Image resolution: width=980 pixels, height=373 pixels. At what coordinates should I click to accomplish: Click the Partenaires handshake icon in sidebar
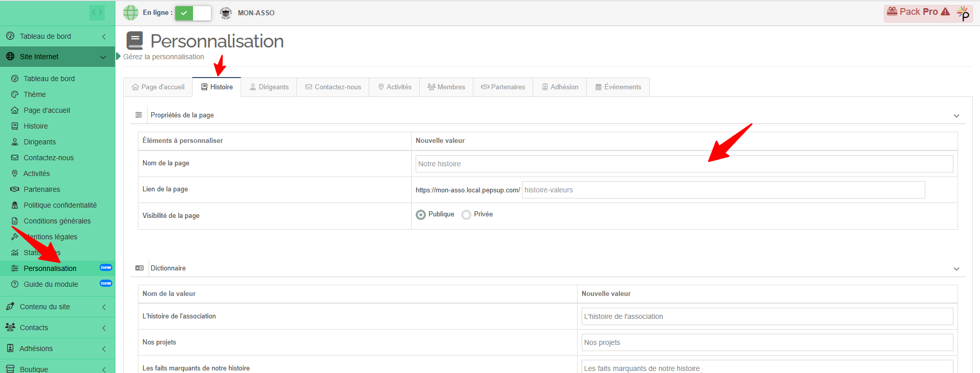pos(15,189)
